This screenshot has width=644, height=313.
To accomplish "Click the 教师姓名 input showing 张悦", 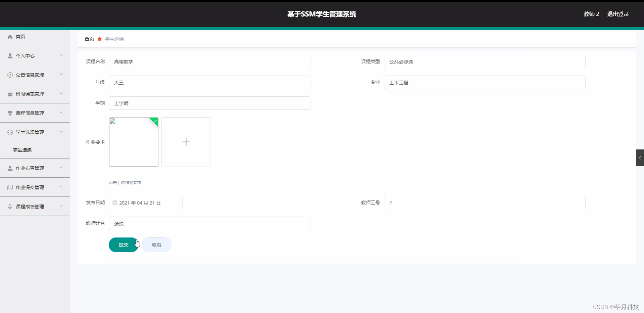I will (x=209, y=223).
